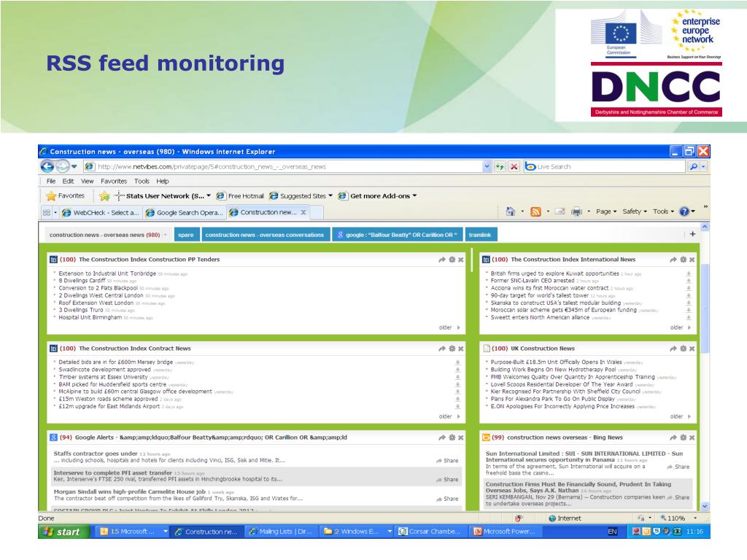Click the EN language indicator in taskbar
Screen dimensions: 747x560
(x=612, y=532)
